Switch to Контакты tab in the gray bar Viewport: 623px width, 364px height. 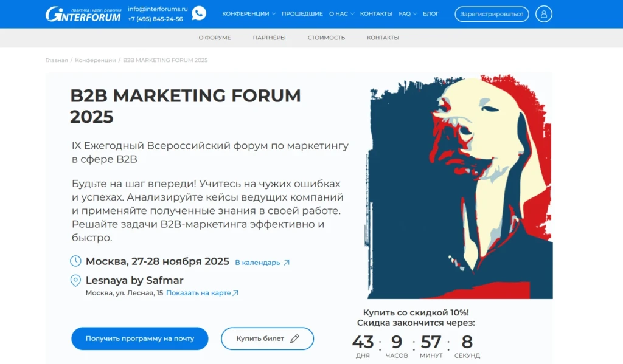[383, 38]
